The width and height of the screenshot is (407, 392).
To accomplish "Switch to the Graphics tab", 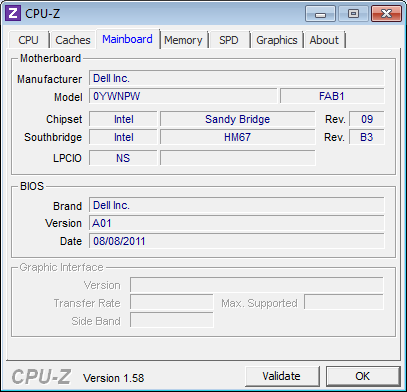I will click(277, 40).
